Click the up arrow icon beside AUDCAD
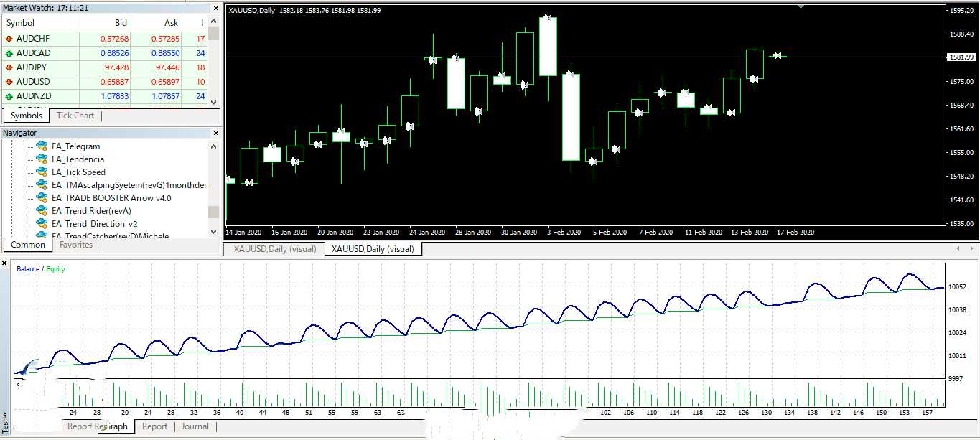This screenshot has height=440, width=980. tap(9, 53)
